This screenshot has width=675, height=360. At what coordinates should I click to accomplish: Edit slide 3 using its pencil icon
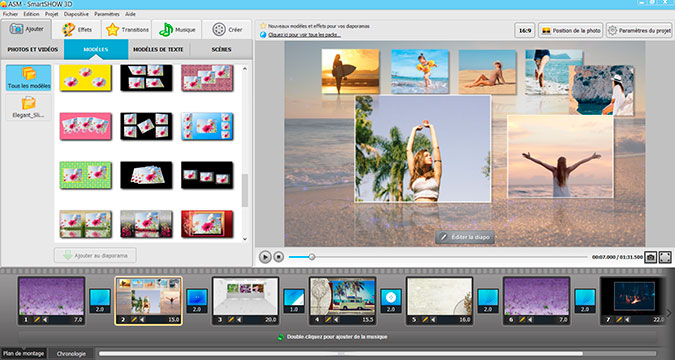click(231, 320)
